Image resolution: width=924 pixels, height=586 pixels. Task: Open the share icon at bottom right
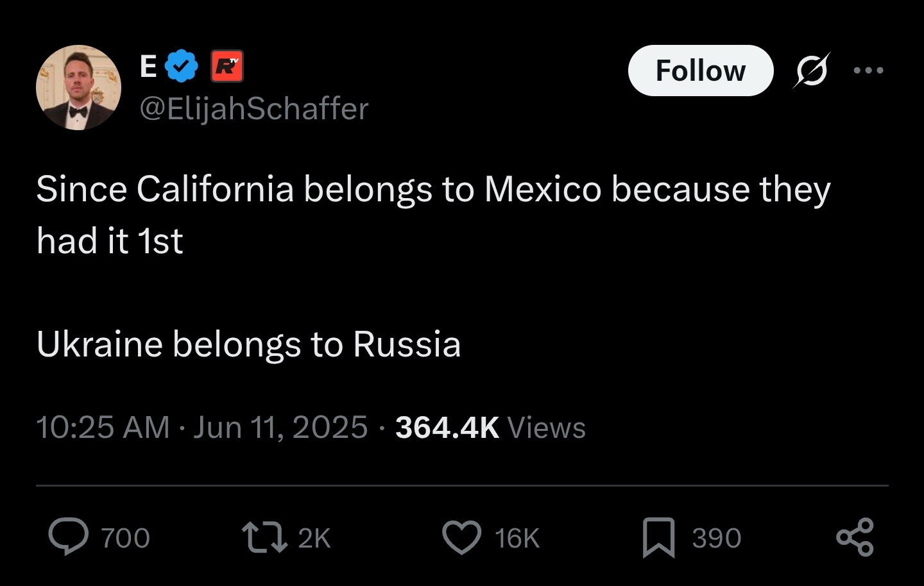tap(855, 537)
